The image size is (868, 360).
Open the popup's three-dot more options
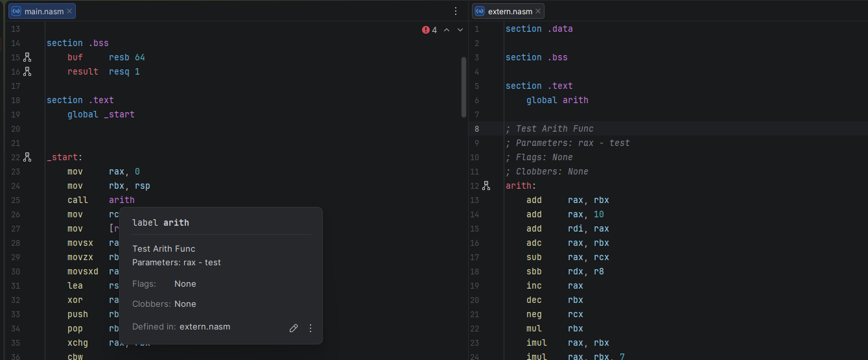pyautogui.click(x=311, y=328)
